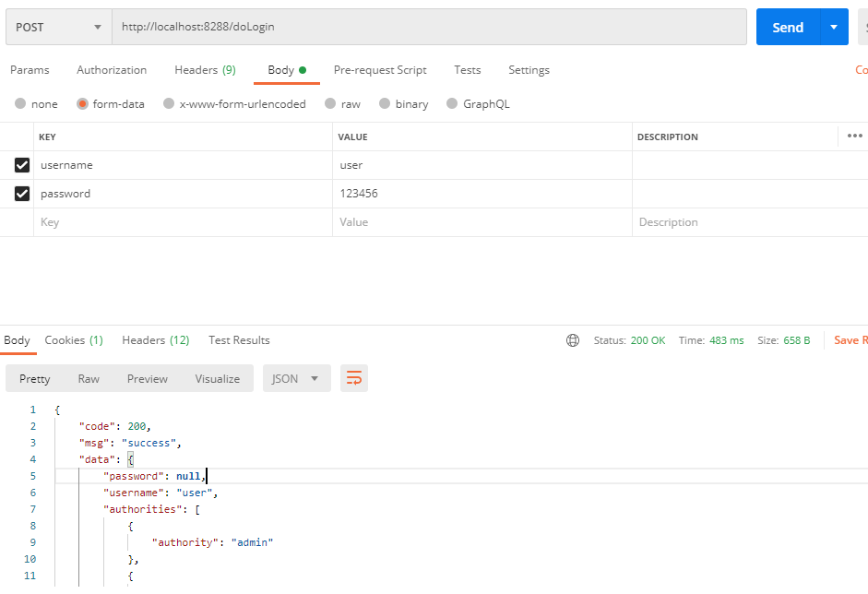Click the KEY column header
This screenshot has height=594, width=868.
[x=48, y=137]
